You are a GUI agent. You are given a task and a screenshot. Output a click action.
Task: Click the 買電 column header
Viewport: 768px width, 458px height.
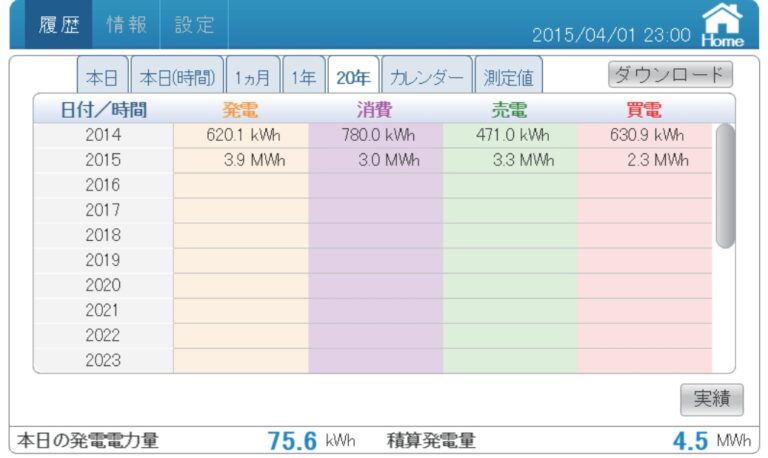644,109
